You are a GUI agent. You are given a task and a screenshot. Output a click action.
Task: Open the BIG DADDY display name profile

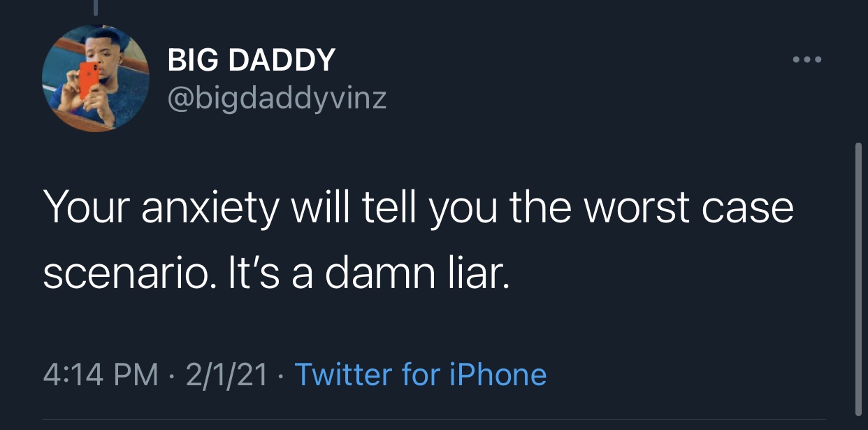(252, 61)
